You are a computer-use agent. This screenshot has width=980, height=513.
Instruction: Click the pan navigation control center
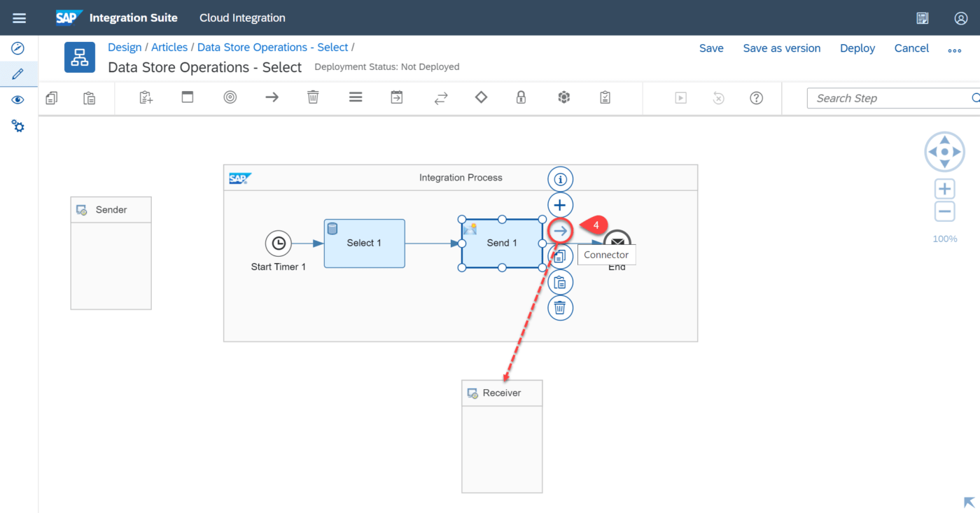pos(945,152)
